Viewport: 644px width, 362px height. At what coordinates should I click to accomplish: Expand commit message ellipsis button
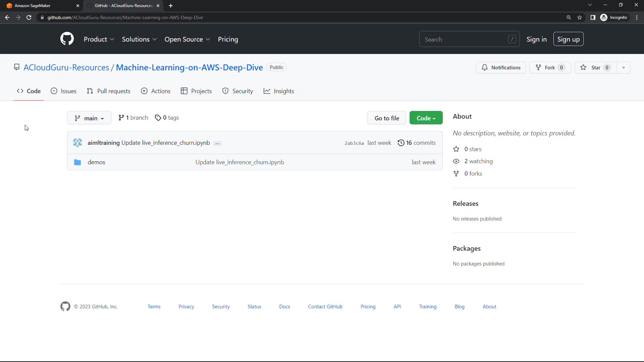217,143
